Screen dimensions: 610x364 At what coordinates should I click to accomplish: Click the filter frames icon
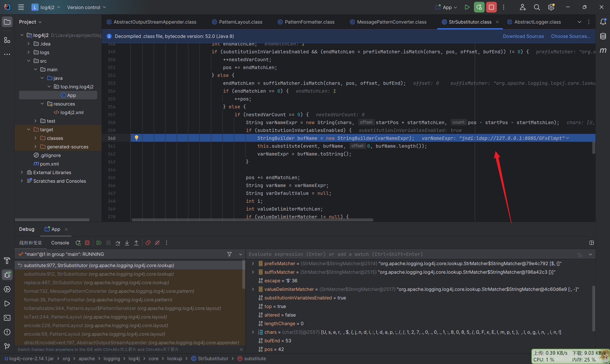[229, 254]
